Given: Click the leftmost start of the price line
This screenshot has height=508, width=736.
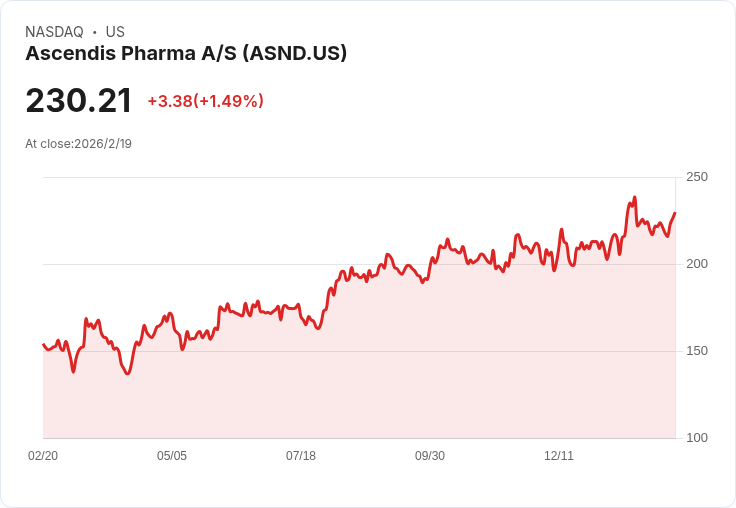Looking at the screenshot, I should (43, 344).
